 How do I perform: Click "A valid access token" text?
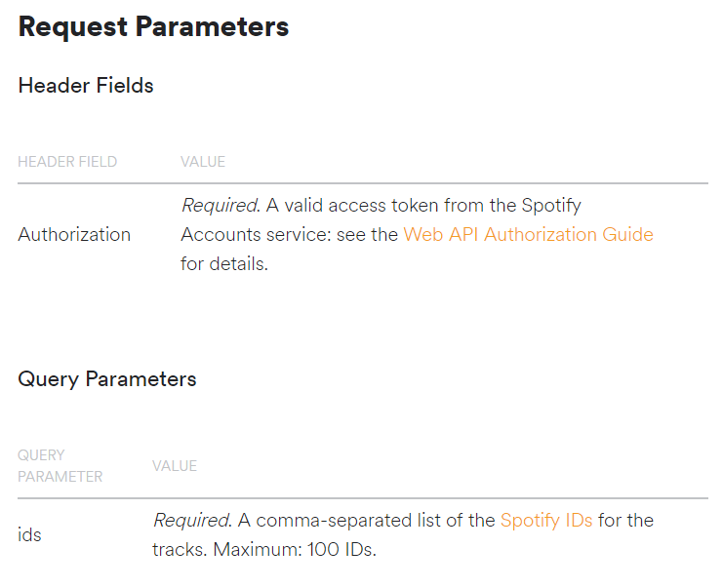coord(324,206)
